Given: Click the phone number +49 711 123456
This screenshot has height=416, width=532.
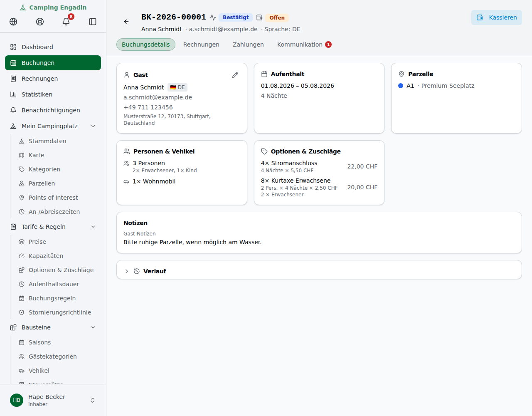Looking at the screenshot, I should click(x=148, y=107).
